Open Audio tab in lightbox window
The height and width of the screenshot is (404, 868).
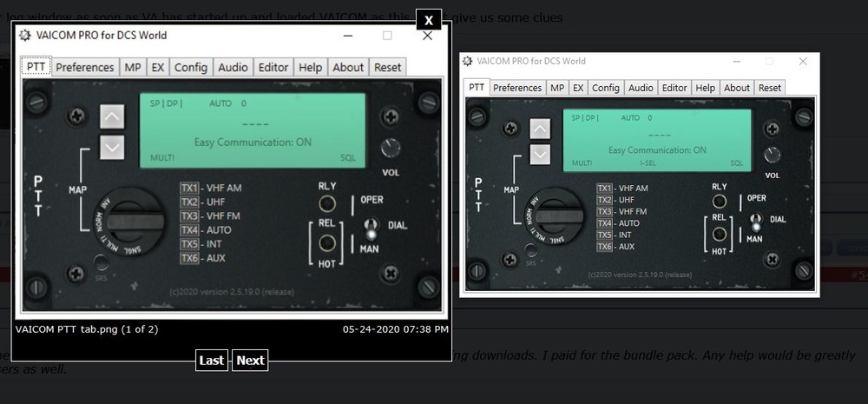coord(233,67)
